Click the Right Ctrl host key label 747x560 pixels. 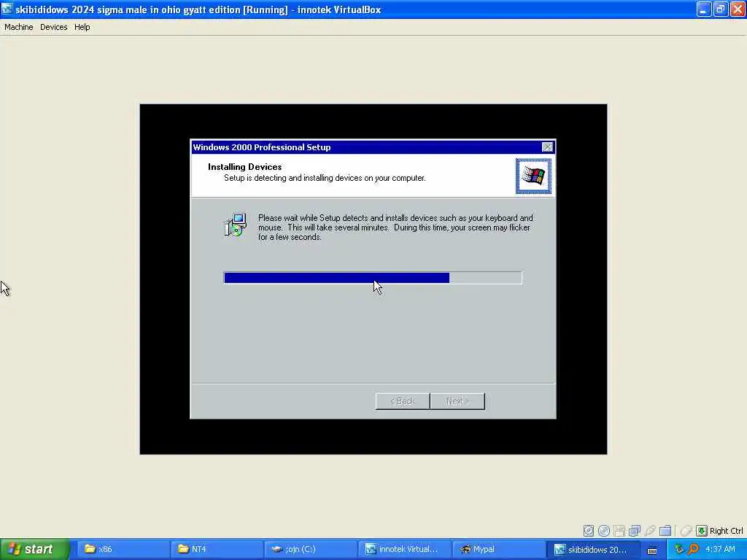(726, 531)
